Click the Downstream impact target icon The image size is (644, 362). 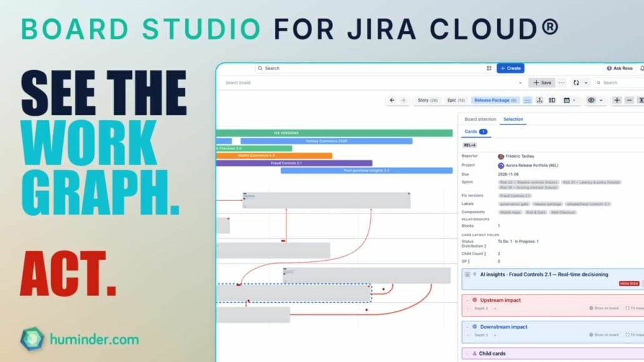pos(475,326)
